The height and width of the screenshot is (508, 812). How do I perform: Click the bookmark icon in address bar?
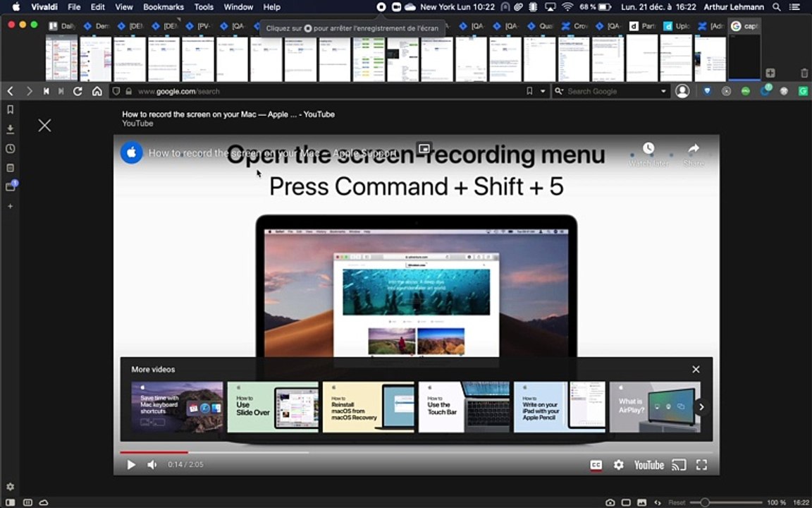529,91
